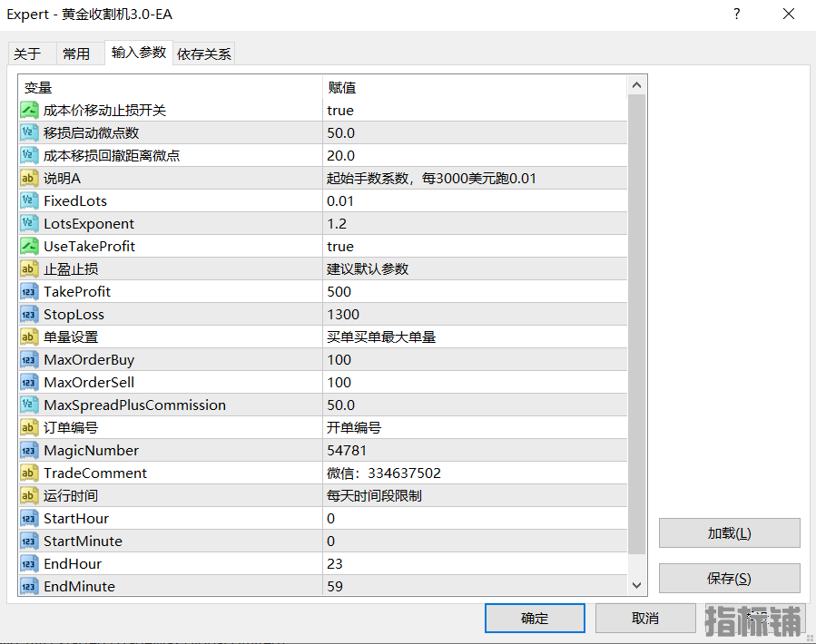This screenshot has width=816, height=644.
Task: Click the 开单编号 value text
Action: coord(354,427)
